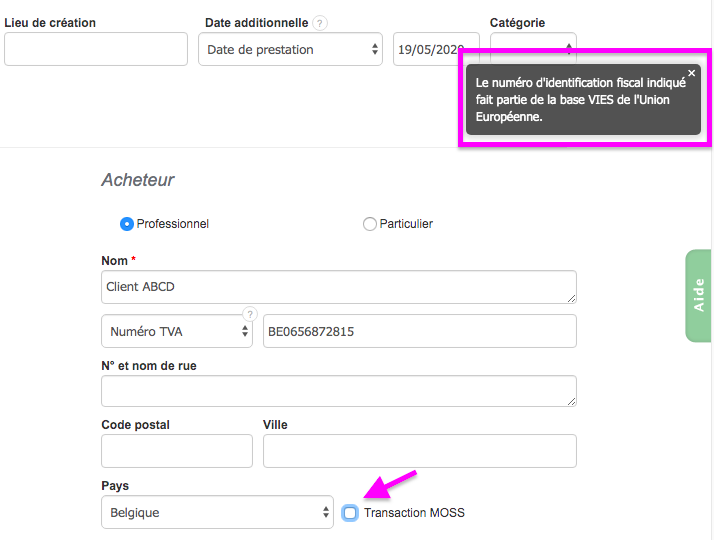Select the Particulier radio button

click(369, 224)
